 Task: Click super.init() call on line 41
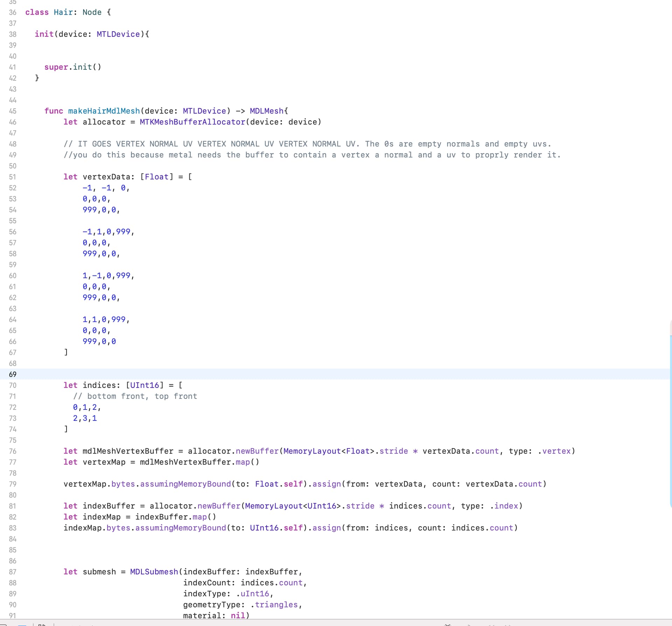73,67
